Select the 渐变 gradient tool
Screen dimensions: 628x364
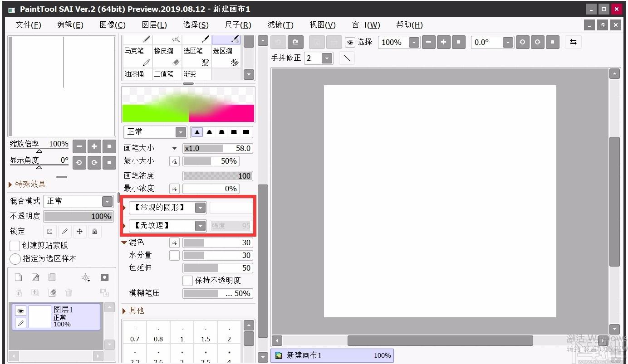197,74
